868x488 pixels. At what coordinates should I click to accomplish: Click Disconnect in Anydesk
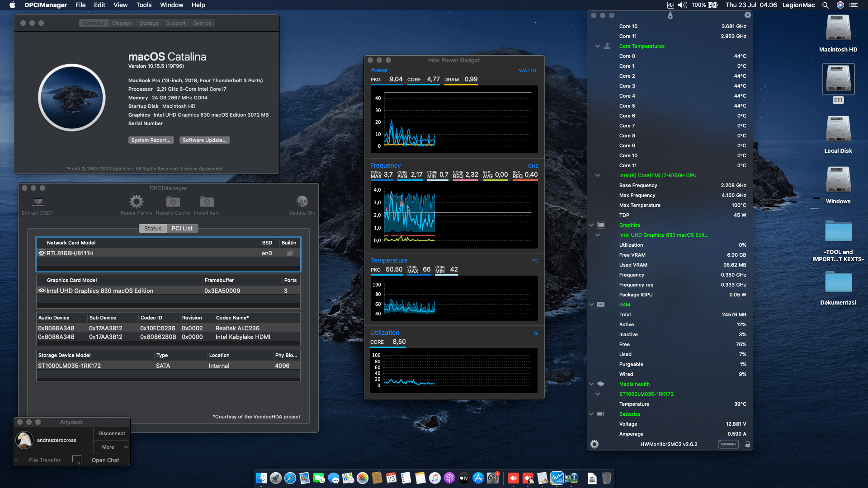tap(112, 433)
